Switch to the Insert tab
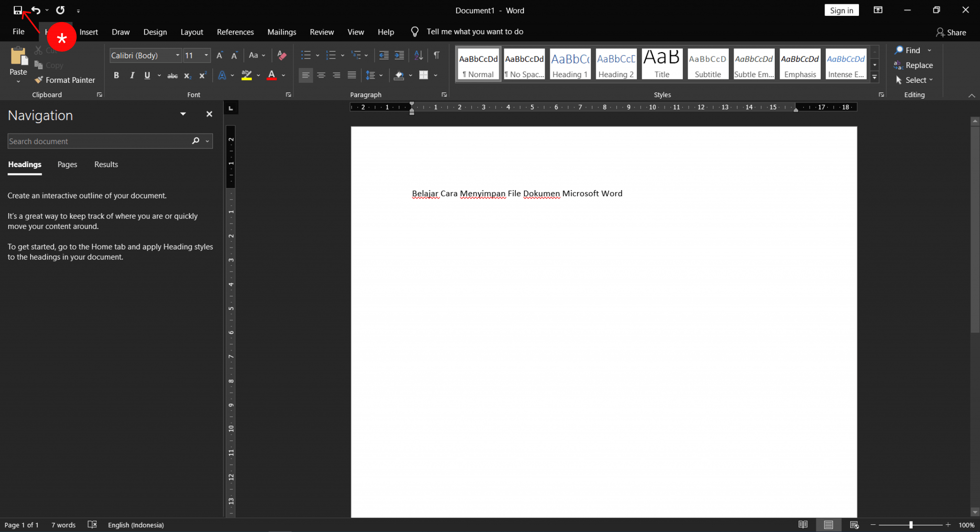 click(89, 32)
